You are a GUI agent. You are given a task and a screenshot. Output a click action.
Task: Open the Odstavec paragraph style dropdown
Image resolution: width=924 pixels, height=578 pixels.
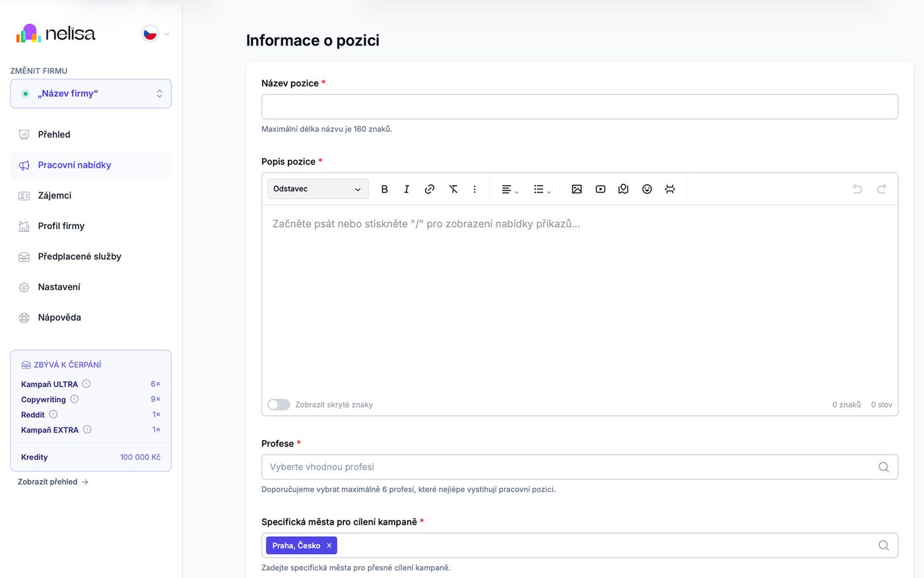click(317, 189)
